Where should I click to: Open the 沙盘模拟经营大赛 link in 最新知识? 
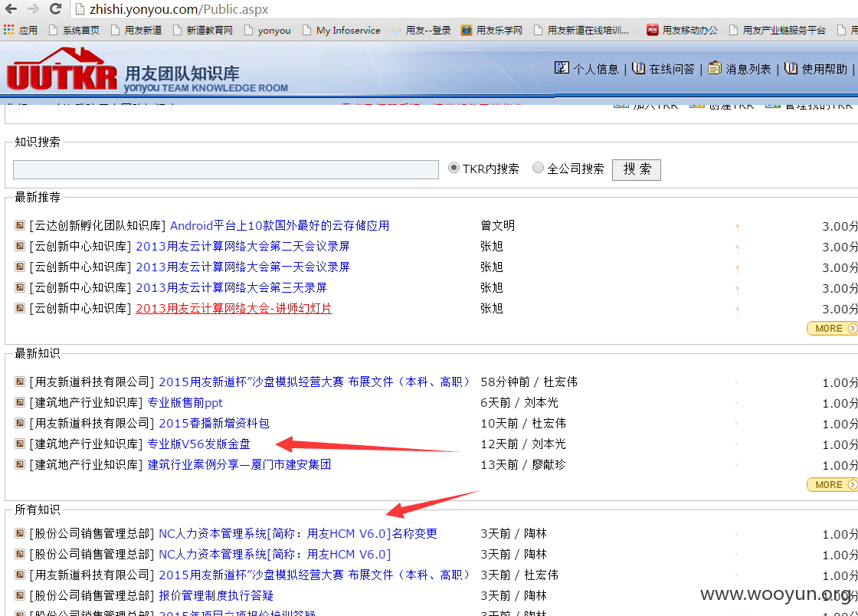(313, 382)
